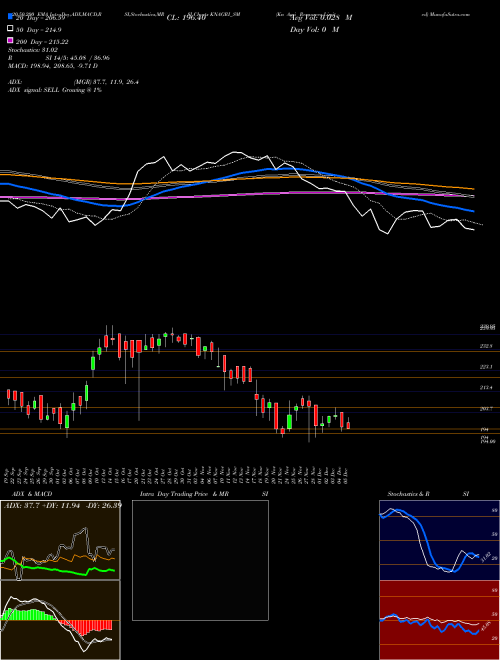The image size is (500, 660).
Task: Click the 213.4 price axis label
Action: coord(486,388)
